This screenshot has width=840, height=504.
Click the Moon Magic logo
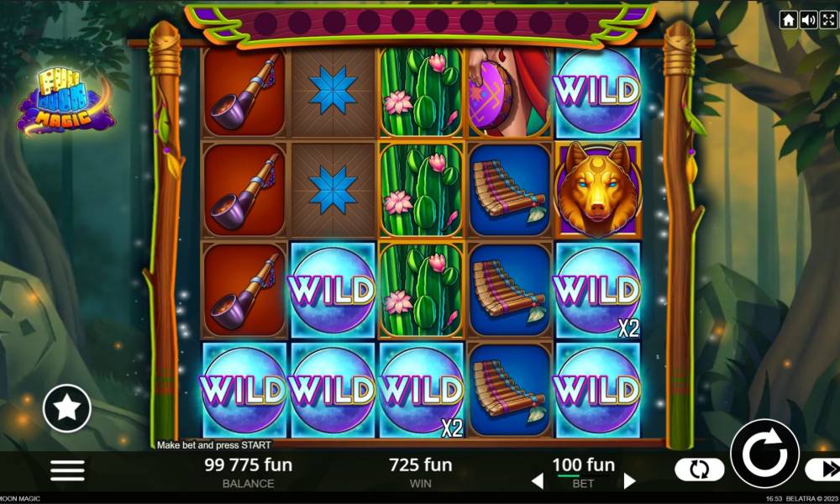point(66,102)
